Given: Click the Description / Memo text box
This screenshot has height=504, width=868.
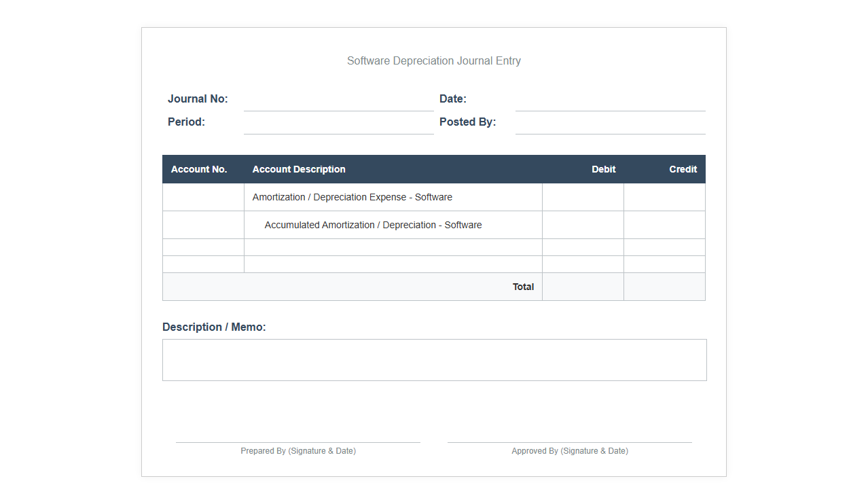Looking at the screenshot, I should pyautogui.click(x=435, y=360).
